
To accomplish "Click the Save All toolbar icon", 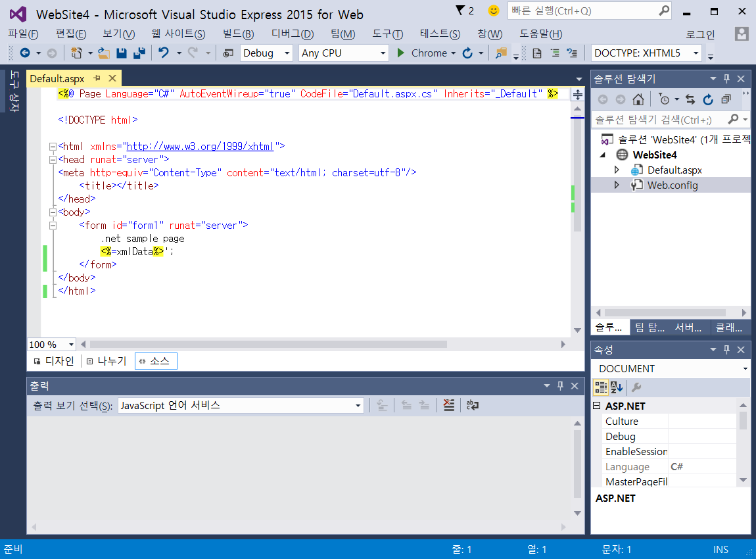I will 139,53.
